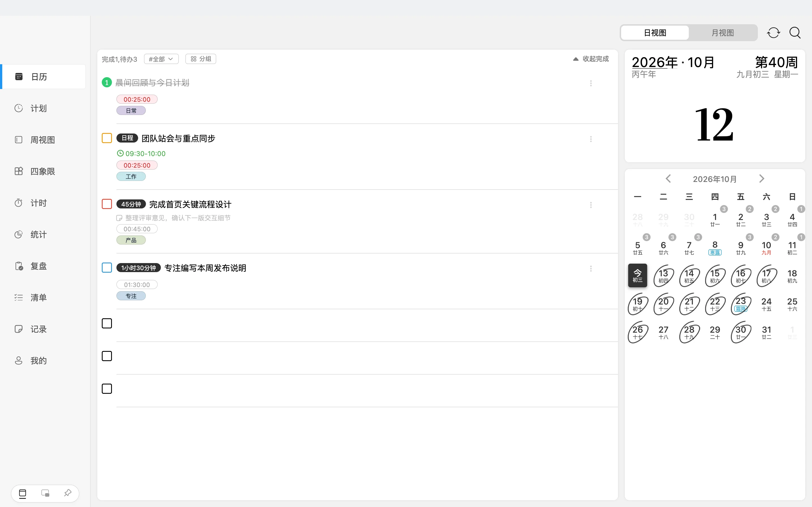Collapse completed tasks via 收起完成

(591, 59)
